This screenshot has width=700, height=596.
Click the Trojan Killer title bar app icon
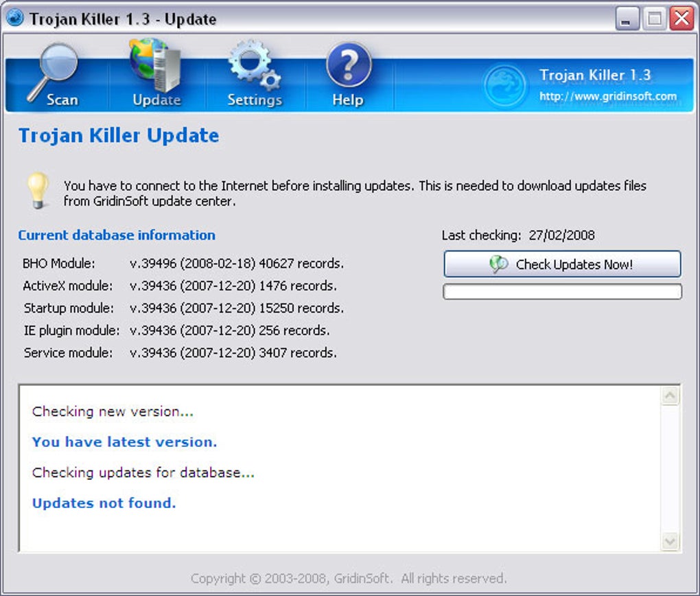[14, 19]
